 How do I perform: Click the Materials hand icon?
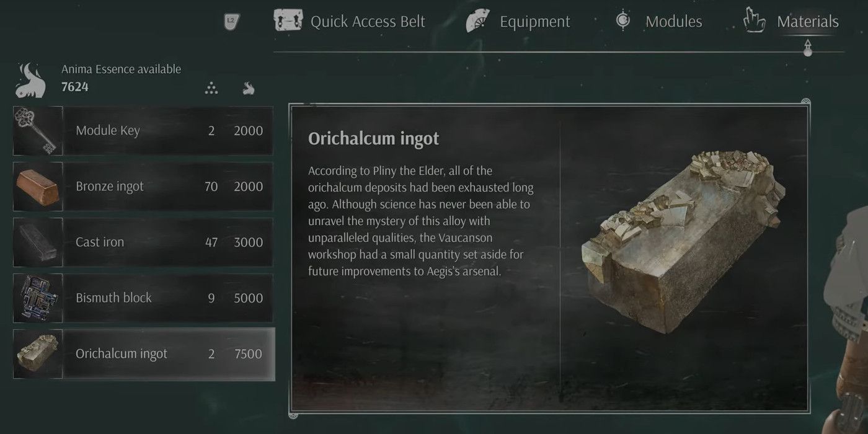point(754,20)
